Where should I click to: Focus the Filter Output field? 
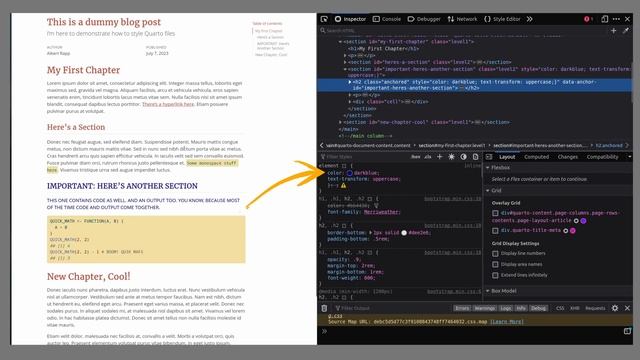[x=392, y=308]
